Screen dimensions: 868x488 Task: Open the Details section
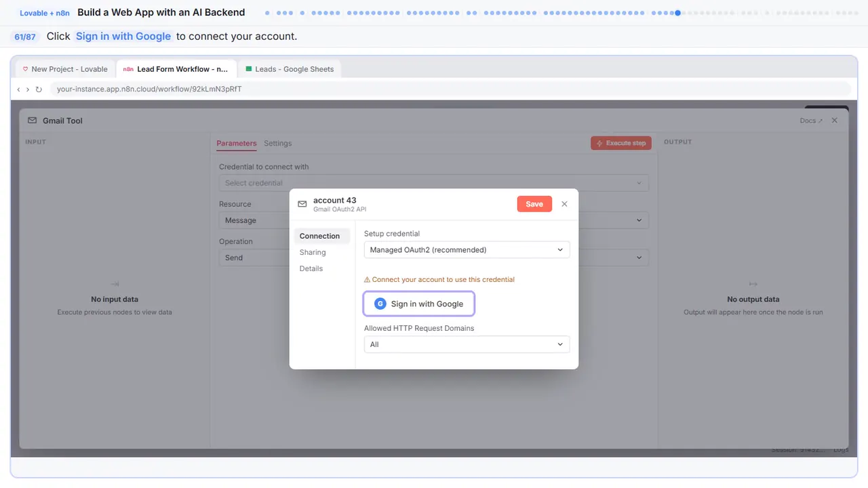pos(311,268)
